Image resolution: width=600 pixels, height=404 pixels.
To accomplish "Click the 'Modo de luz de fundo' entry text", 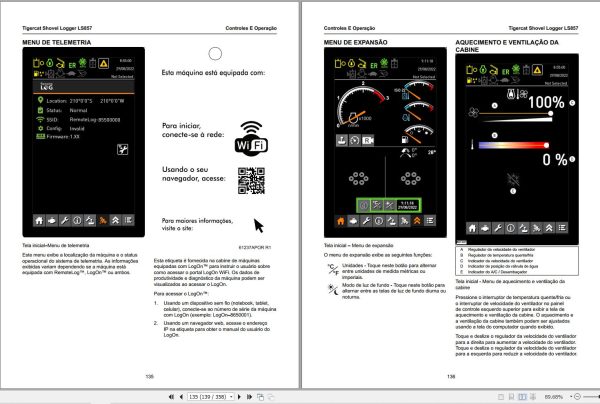I will [394, 291].
